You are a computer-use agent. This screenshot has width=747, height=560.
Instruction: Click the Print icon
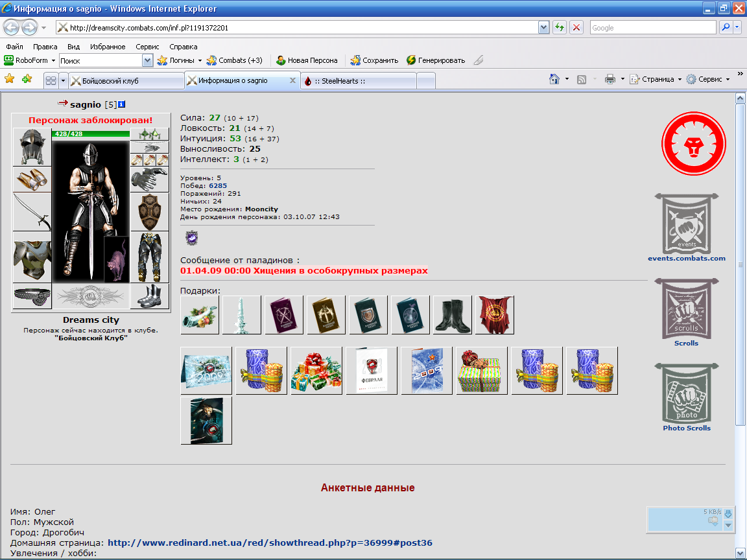click(x=610, y=79)
